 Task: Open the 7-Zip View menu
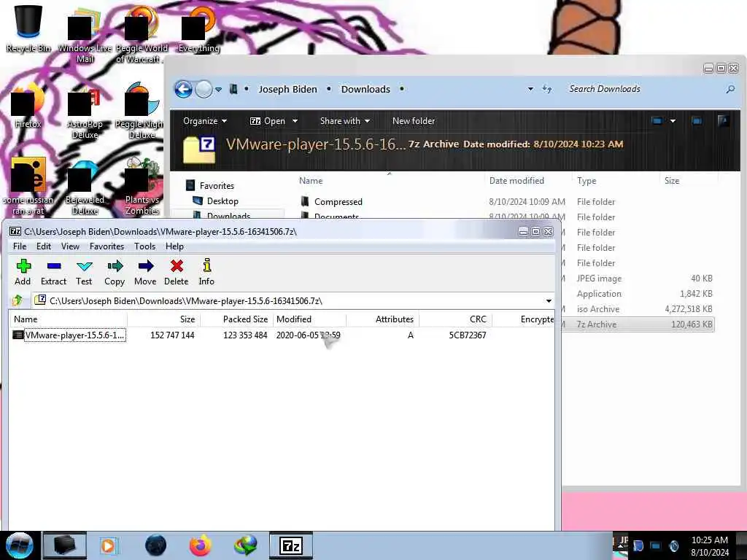tap(70, 246)
